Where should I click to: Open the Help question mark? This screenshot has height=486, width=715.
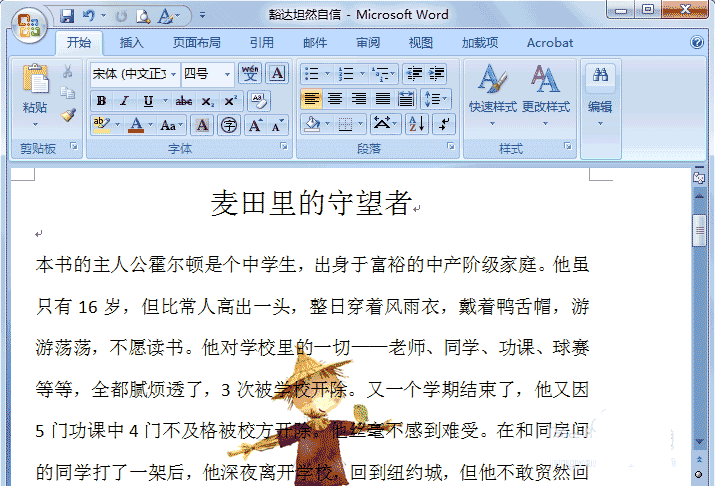tap(697, 43)
